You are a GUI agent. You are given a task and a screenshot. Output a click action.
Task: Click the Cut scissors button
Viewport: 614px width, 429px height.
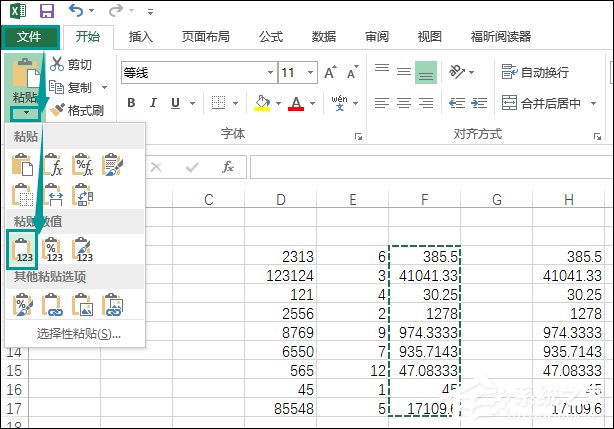[57, 65]
